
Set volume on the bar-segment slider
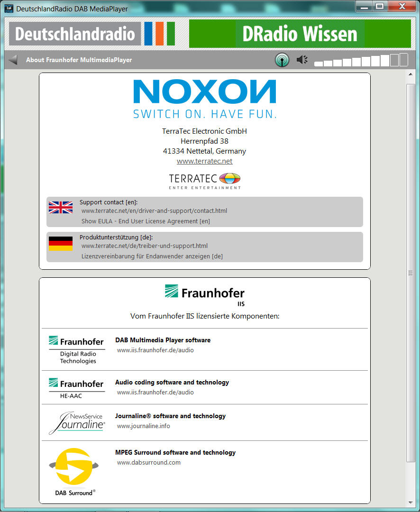[x=361, y=60]
